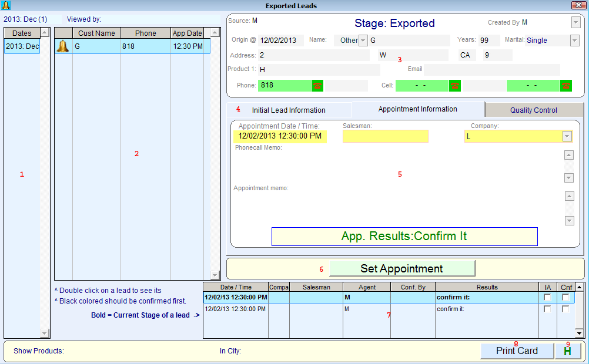Click the Product 1 field
The image size is (589, 364).
tap(319, 69)
